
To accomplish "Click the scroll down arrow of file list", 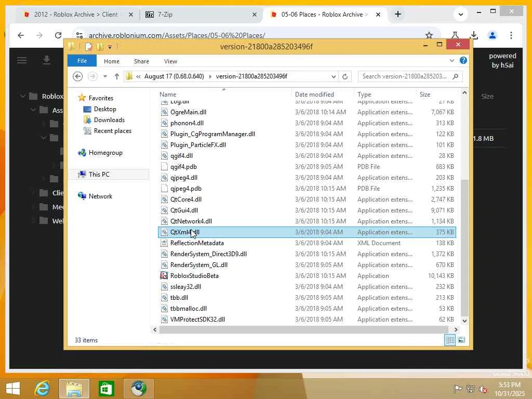I will 464,321.
